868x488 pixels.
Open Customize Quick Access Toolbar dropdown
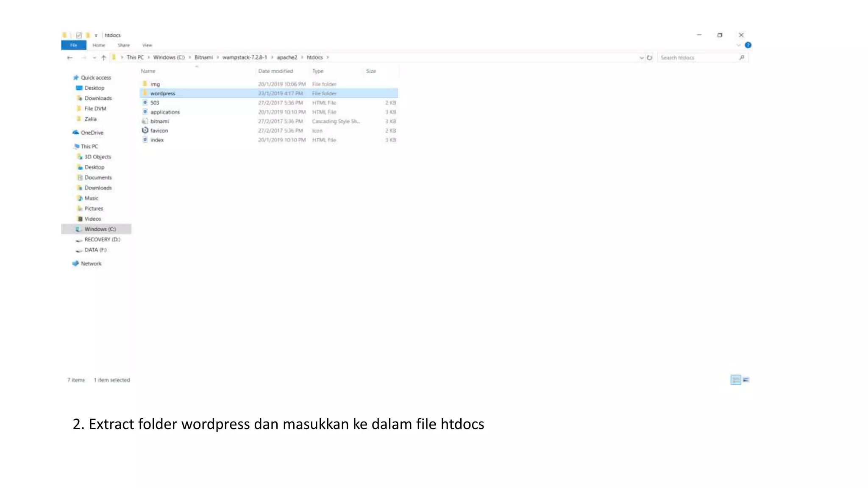96,35
